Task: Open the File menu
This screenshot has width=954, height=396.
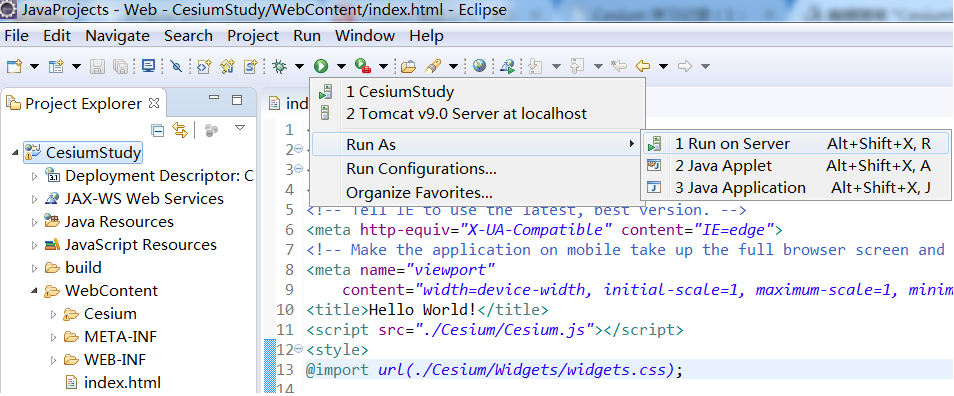Action: pyautogui.click(x=16, y=36)
